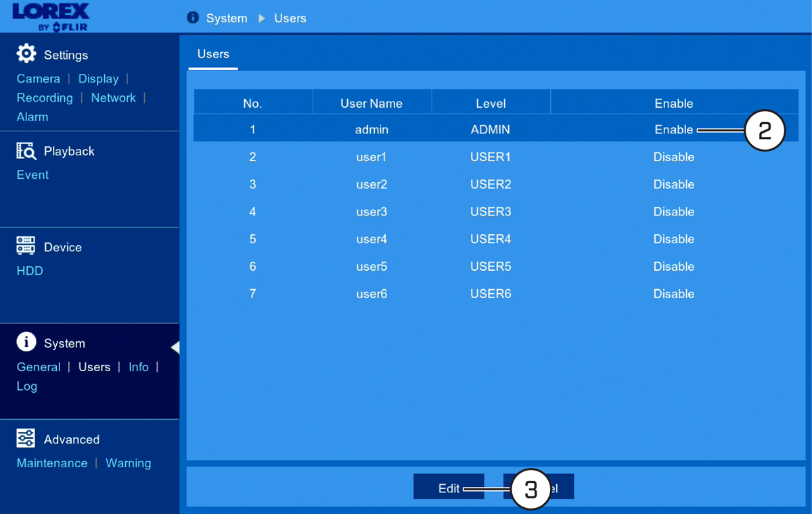Select the user6 row
Screen dimensions: 812x514
(x=496, y=294)
